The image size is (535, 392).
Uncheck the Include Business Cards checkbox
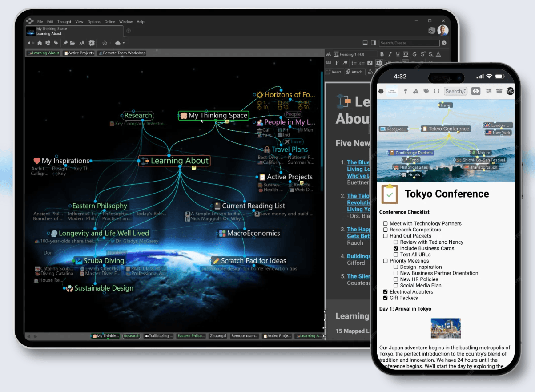coord(396,248)
